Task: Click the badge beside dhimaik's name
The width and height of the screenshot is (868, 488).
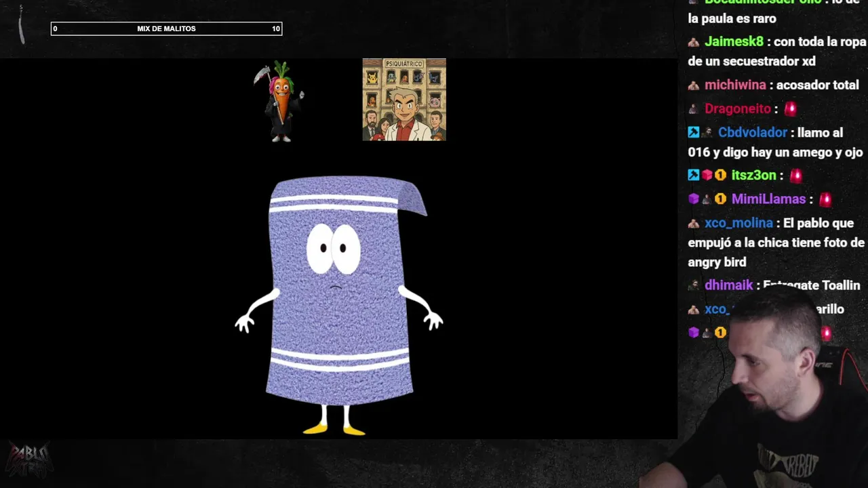Action: [x=693, y=285]
